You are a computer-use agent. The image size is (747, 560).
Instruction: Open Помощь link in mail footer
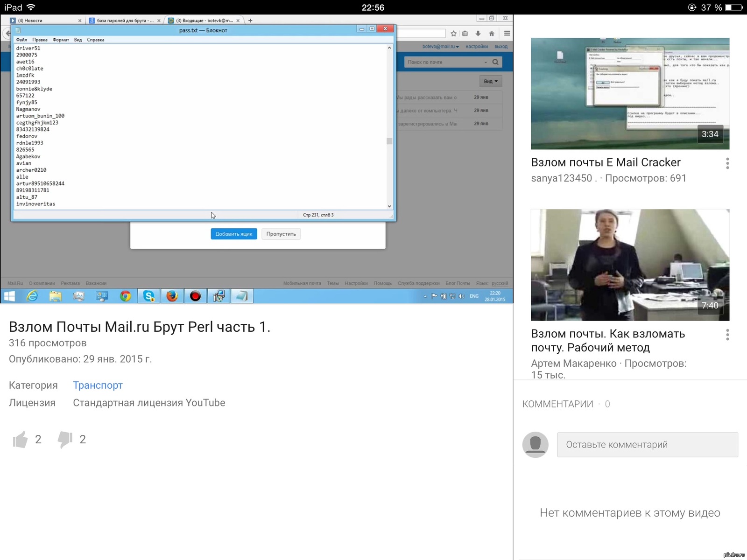pyautogui.click(x=383, y=283)
